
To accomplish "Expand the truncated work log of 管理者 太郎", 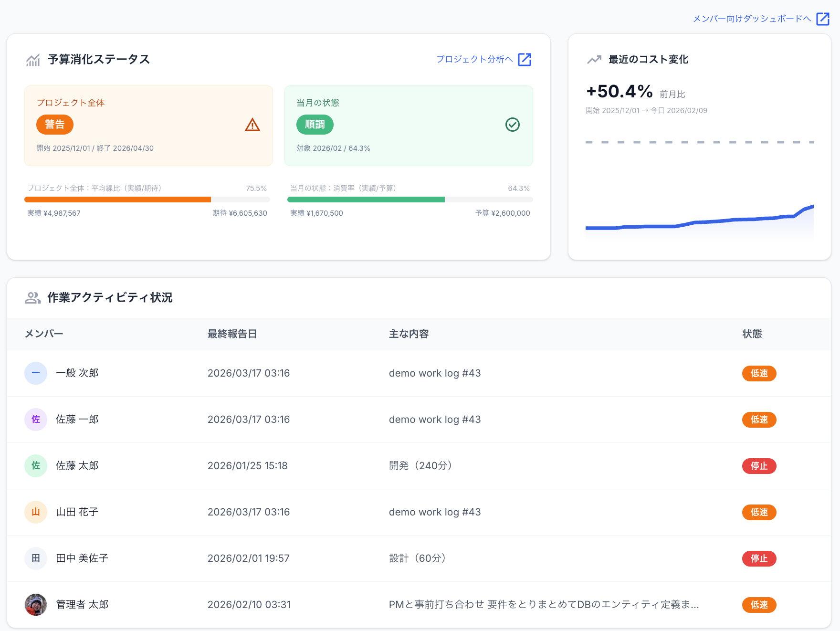I will click(543, 604).
